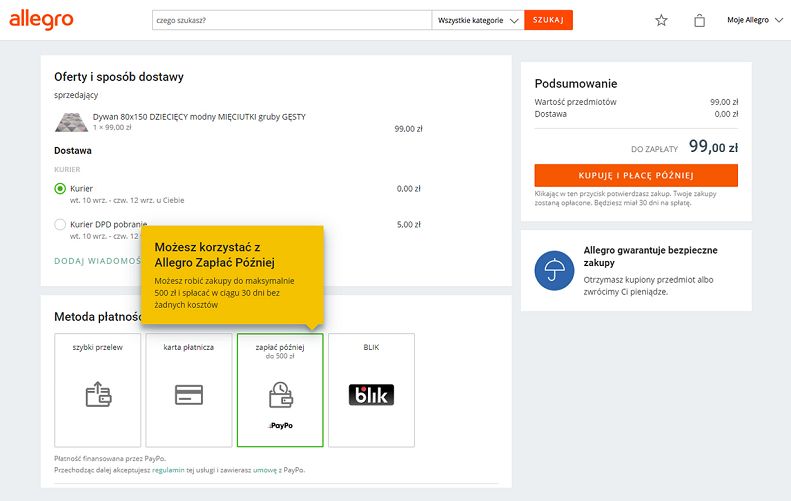Click 'Płatność finansowana przez PayPo.' note
Screen dimensions: 791x501
click(110, 459)
